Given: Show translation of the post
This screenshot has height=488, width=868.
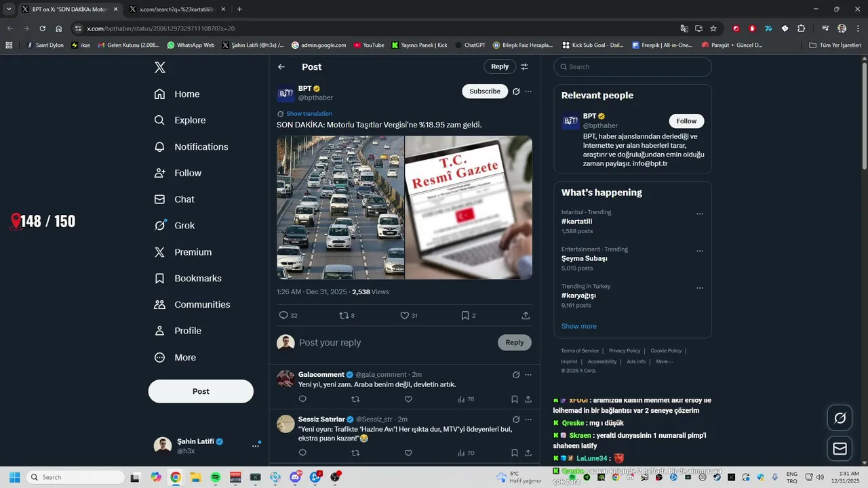Looking at the screenshot, I should (x=309, y=114).
